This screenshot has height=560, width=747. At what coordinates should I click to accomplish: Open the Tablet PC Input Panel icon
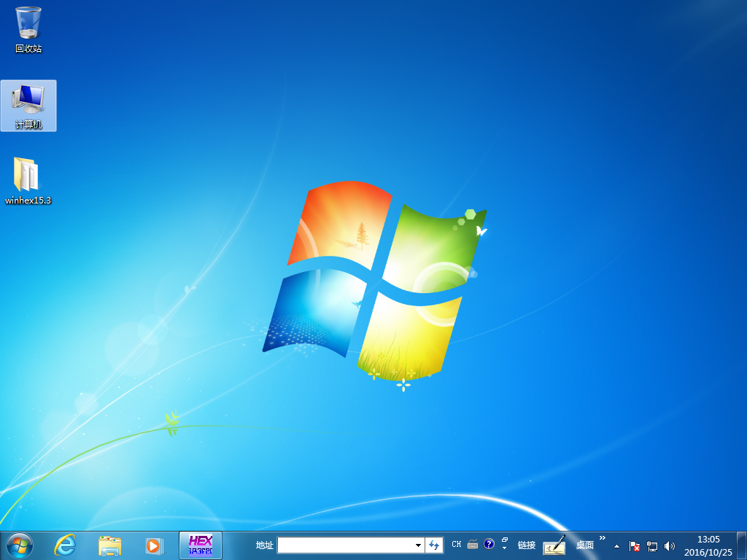[554, 545]
